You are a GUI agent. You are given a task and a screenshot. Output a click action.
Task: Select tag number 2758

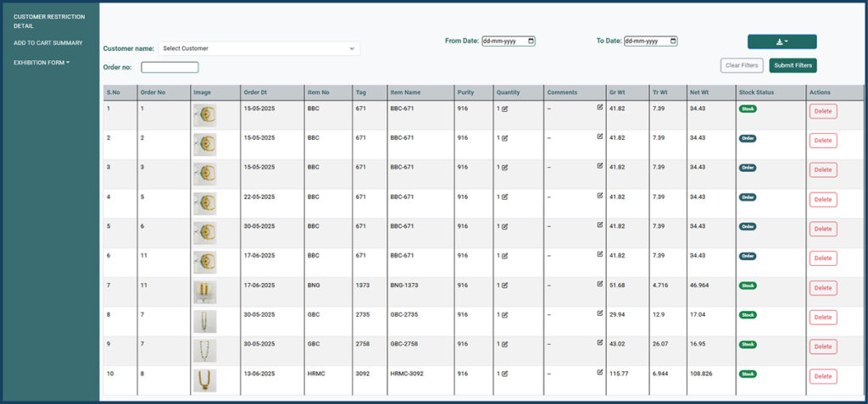click(363, 344)
